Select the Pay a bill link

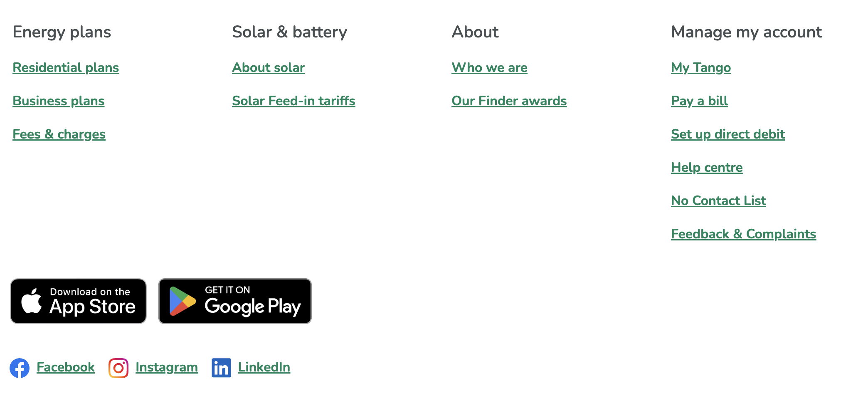(699, 101)
